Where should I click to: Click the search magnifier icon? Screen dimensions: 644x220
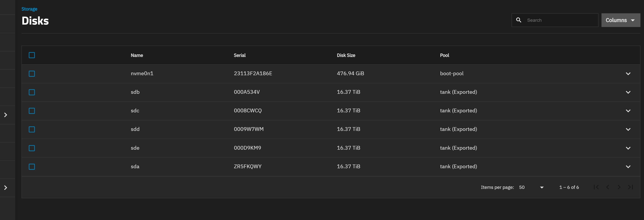519,20
